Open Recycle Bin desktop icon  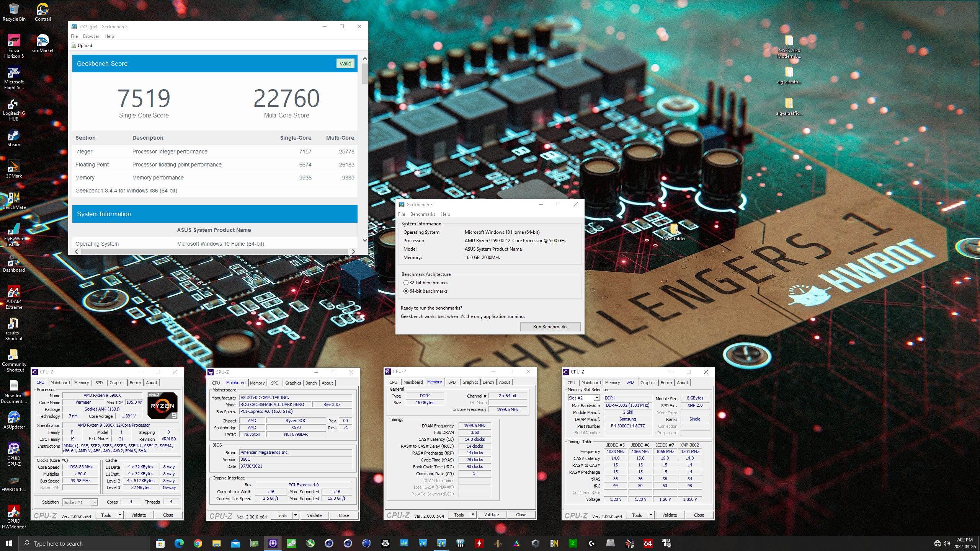click(14, 12)
